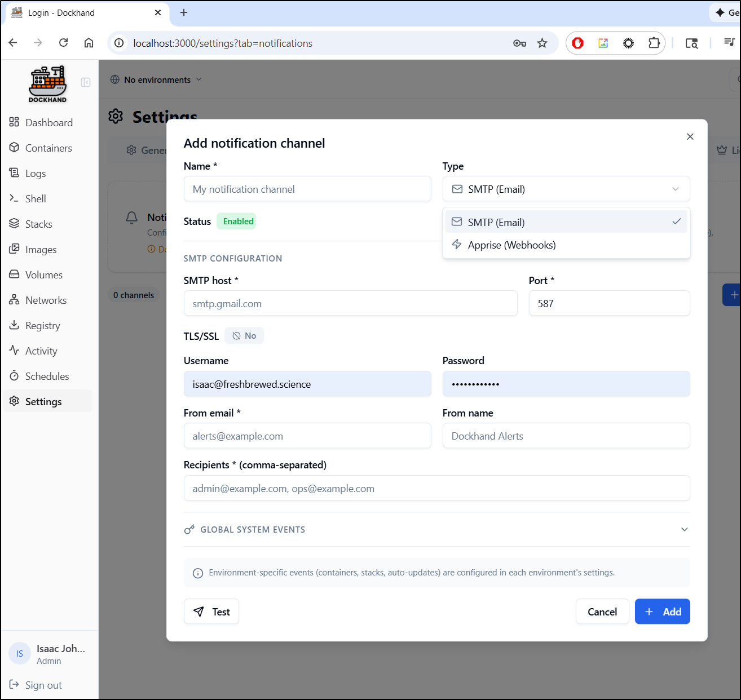Click the bell notifications icon
This screenshot has width=741, height=700.
pyautogui.click(x=131, y=218)
